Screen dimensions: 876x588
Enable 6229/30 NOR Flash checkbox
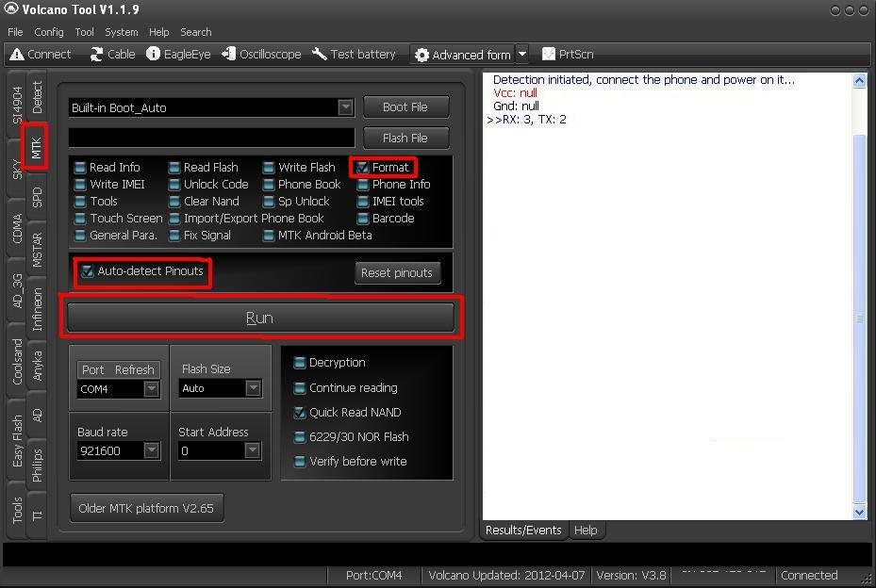(300, 437)
